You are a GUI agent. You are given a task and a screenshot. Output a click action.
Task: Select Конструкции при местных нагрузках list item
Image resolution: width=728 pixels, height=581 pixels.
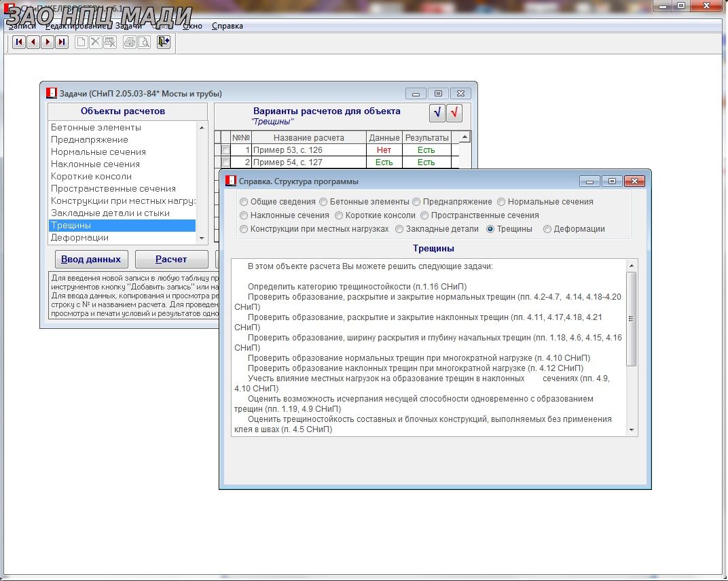pyautogui.click(x=122, y=200)
